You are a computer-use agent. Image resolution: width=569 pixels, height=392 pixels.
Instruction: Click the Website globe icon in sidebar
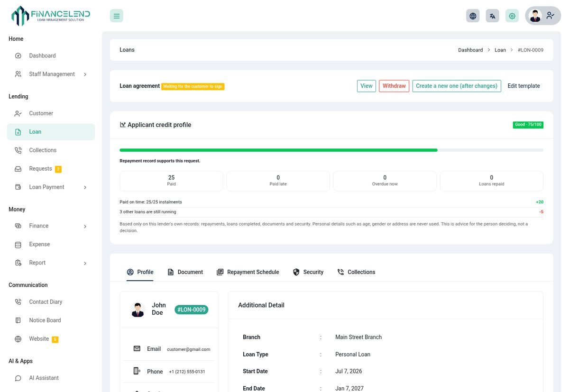click(x=18, y=339)
